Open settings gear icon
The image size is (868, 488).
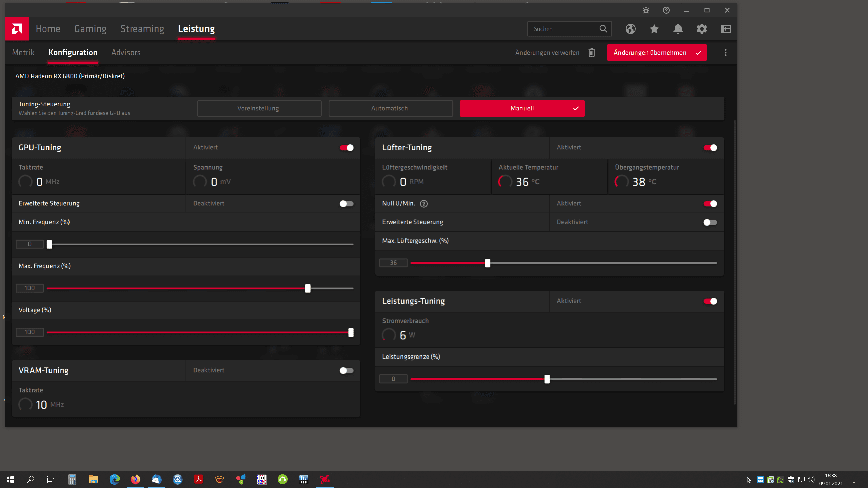click(x=702, y=29)
